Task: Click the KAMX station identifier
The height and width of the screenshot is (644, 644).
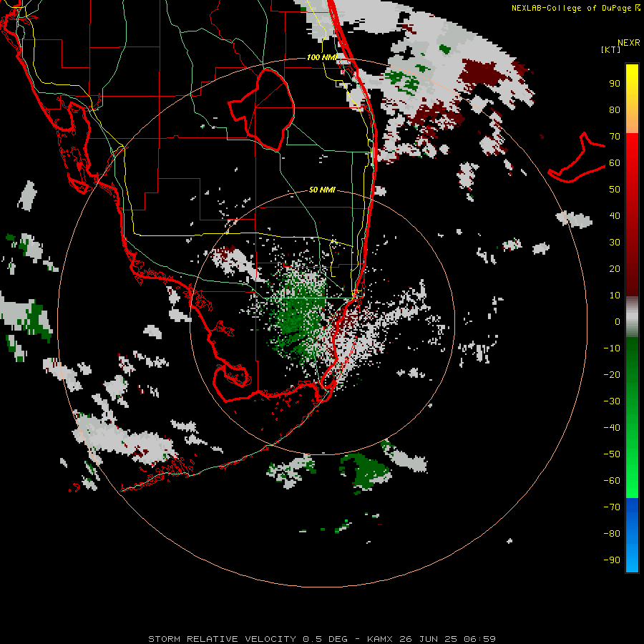Action: click(380, 639)
